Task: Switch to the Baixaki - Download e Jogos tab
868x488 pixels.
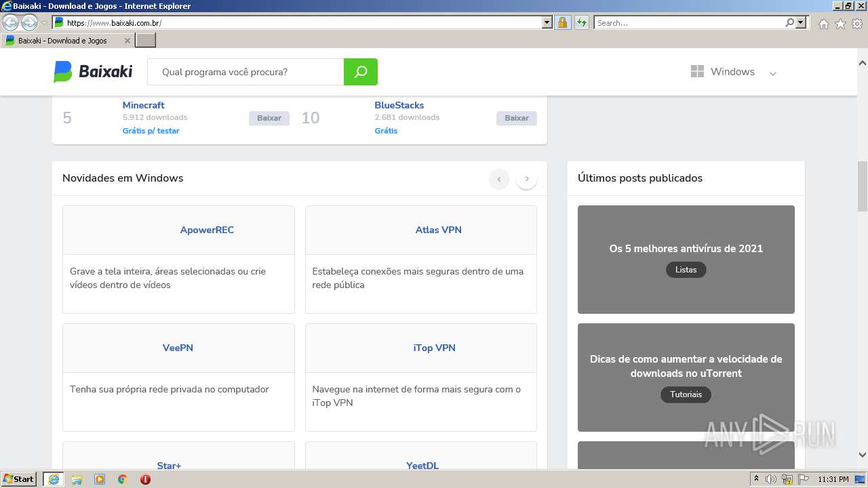Action: [66, 41]
